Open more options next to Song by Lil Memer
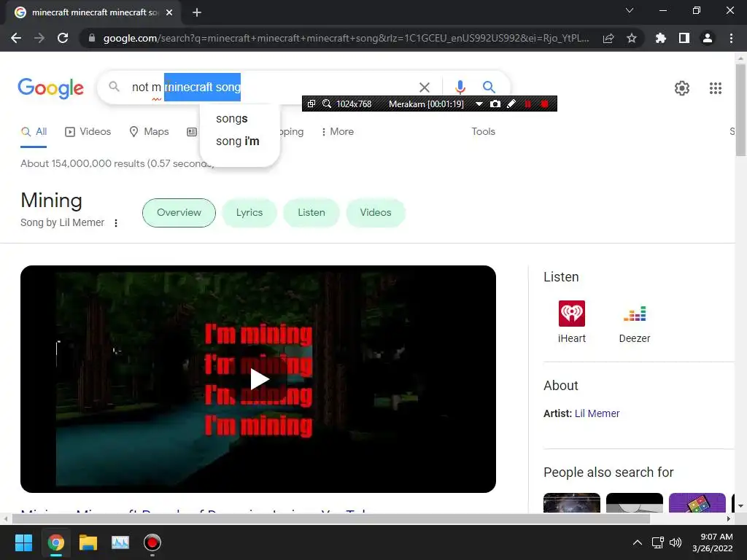This screenshot has height=560, width=747. point(116,223)
